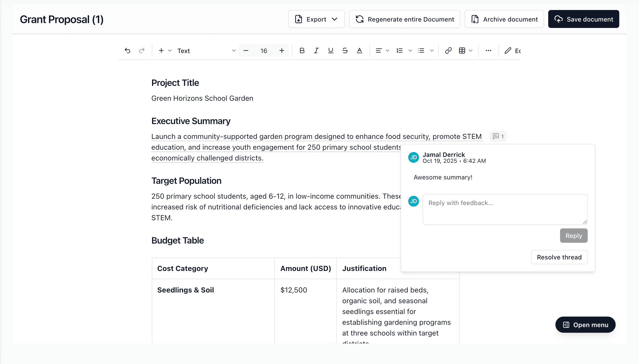Open the more options ellipsis menu

coord(488,50)
